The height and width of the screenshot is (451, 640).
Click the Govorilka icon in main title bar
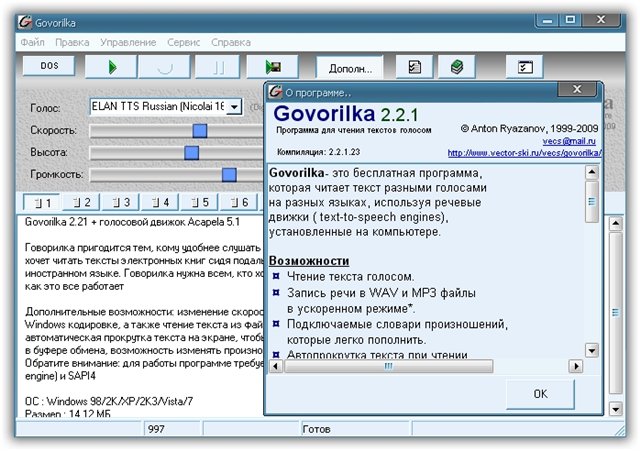(x=25, y=22)
